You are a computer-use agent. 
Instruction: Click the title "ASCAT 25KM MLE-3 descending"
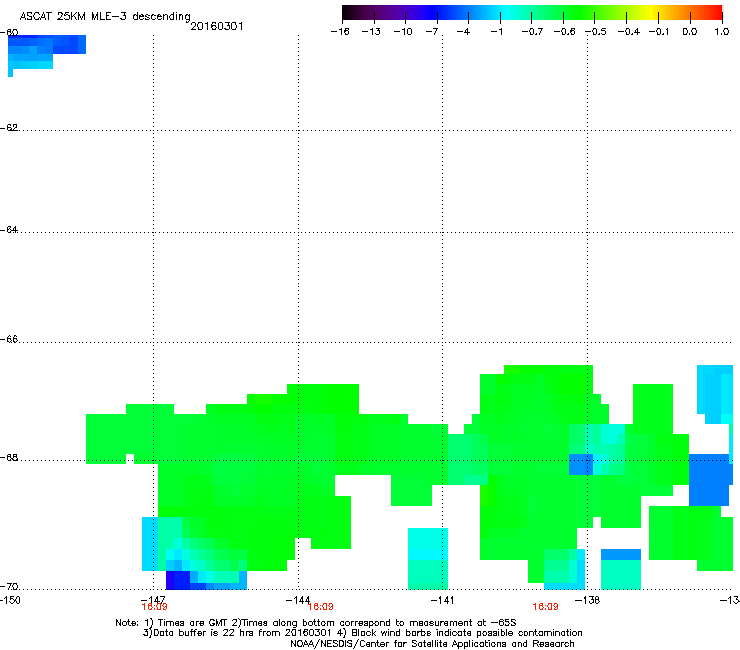point(105,16)
